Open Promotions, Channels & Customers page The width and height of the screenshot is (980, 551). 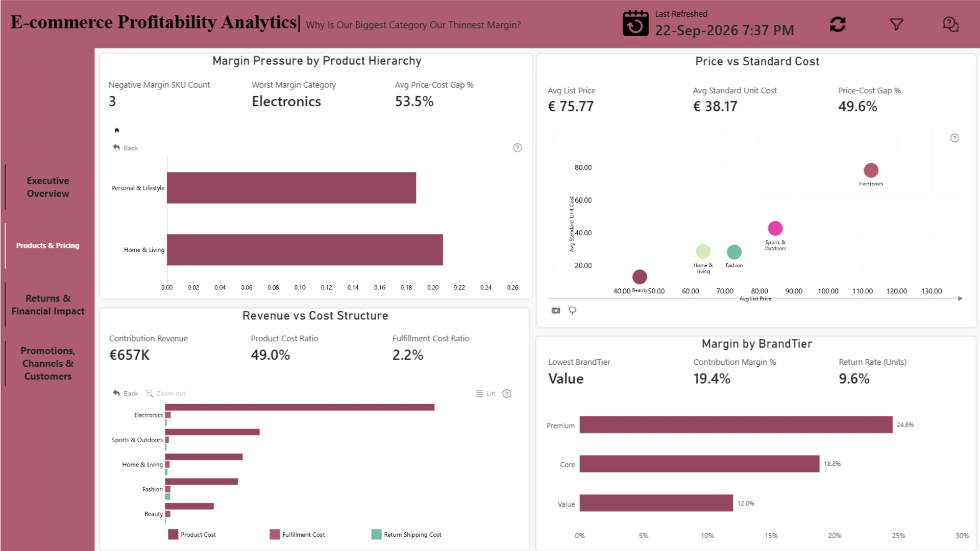point(48,363)
